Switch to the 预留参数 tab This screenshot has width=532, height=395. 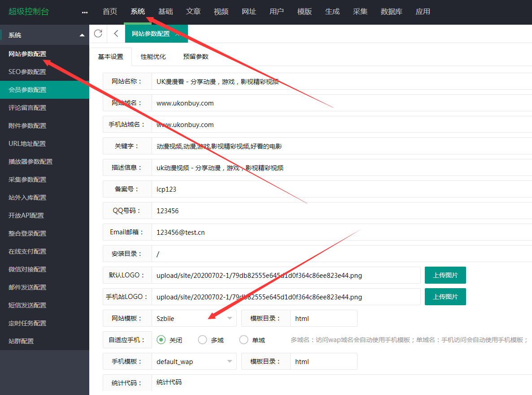pos(196,57)
